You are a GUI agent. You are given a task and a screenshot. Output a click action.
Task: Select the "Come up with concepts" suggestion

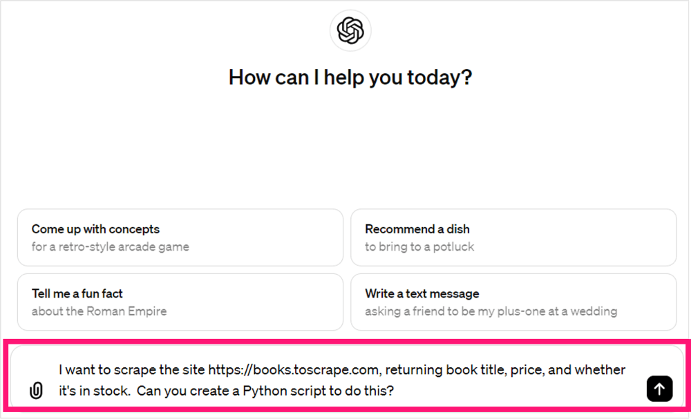180,238
